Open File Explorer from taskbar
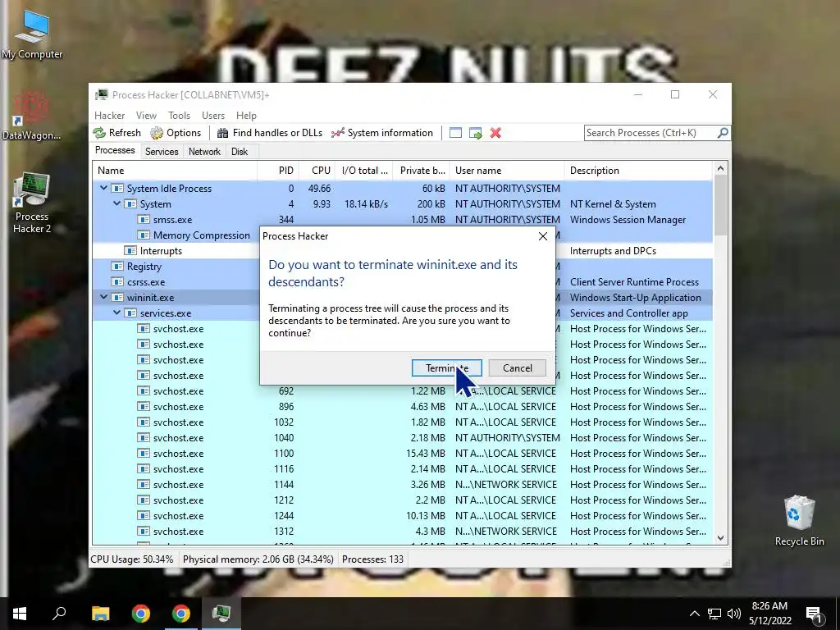Image resolution: width=840 pixels, height=630 pixels. 100,614
